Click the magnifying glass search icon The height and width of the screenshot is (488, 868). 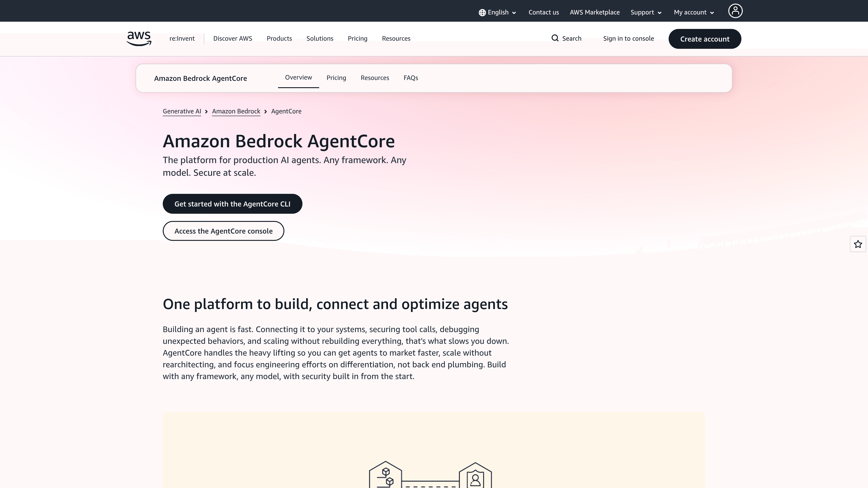point(555,38)
